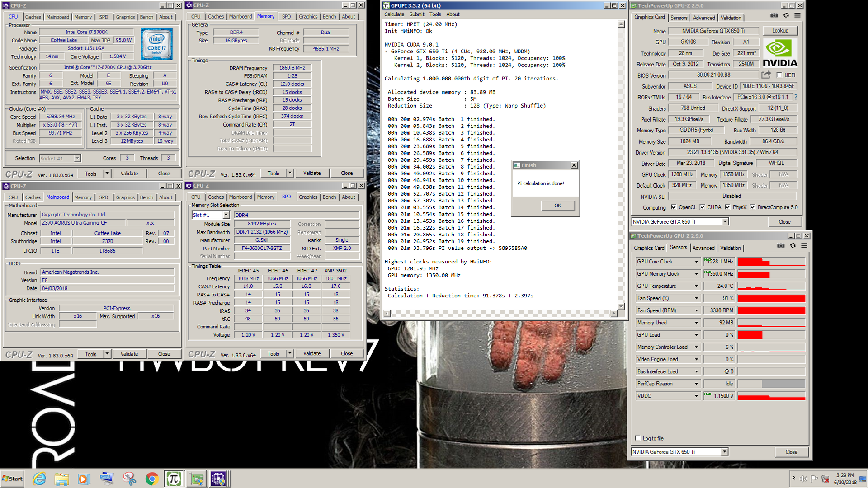Switch to Advanced tab in top GPU-Z window
Screen dimensions: 868x488
pyautogui.click(x=704, y=18)
